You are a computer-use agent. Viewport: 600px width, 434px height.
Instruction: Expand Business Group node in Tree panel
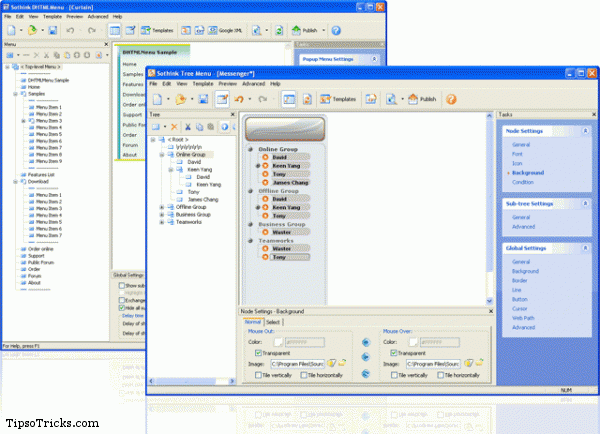coord(162,215)
